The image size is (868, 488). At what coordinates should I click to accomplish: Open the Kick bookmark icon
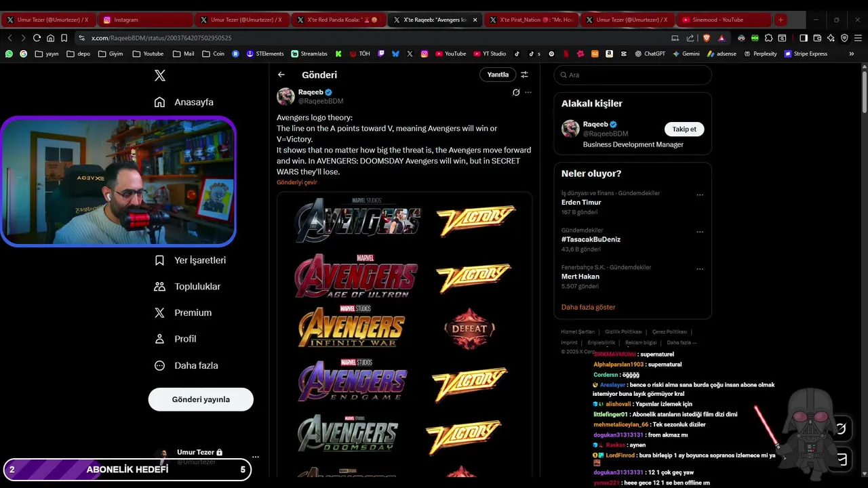[338, 54]
